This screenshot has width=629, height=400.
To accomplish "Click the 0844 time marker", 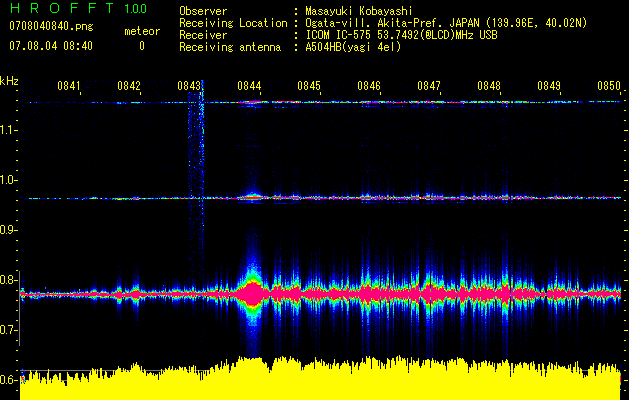I will (249, 87).
